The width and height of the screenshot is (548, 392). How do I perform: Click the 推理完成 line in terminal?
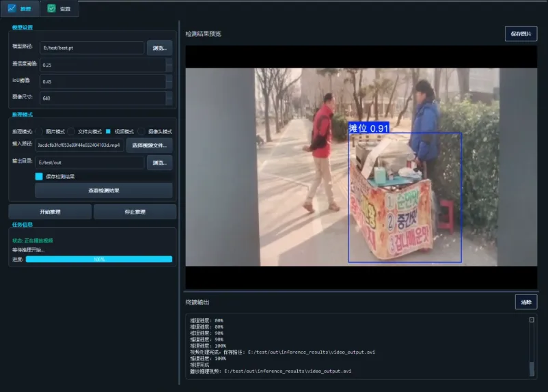click(x=200, y=365)
